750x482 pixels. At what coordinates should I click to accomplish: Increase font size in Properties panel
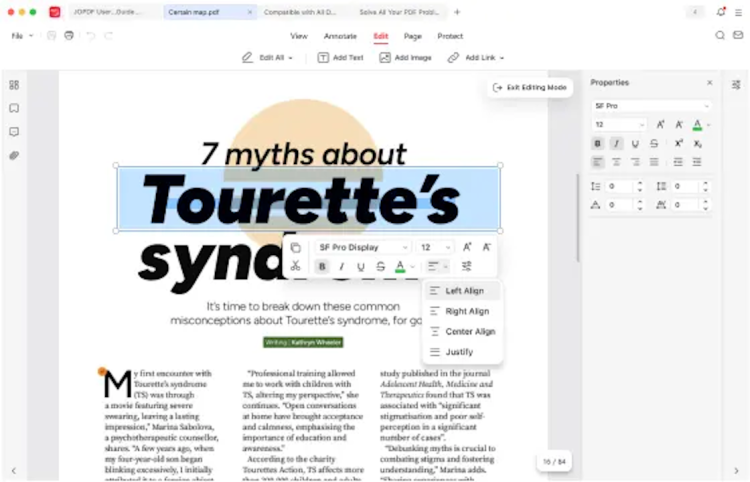pyautogui.click(x=660, y=124)
